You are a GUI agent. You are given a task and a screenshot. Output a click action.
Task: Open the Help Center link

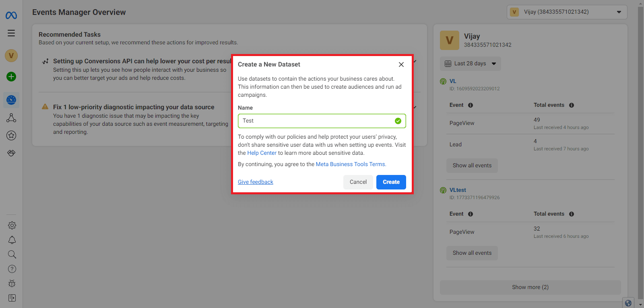(x=262, y=153)
